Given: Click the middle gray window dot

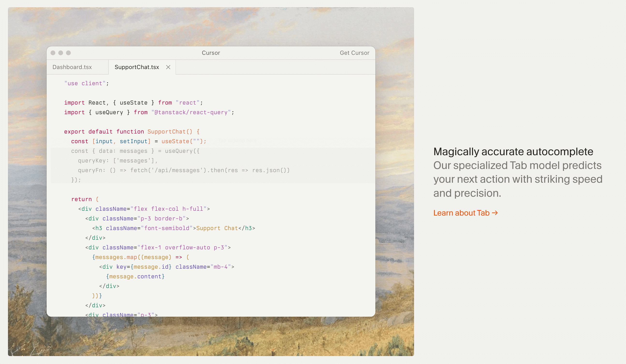Looking at the screenshot, I should (x=61, y=53).
